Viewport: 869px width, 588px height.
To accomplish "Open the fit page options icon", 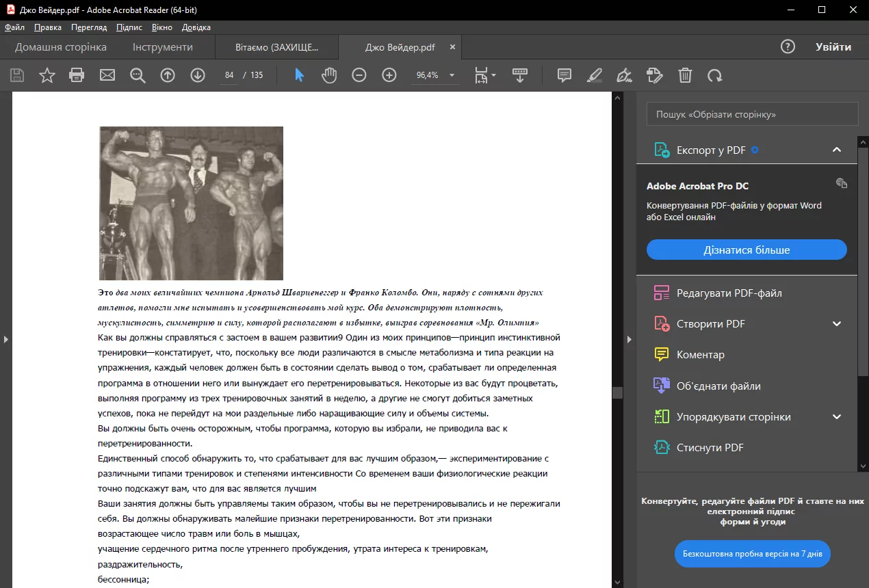I will coord(485,75).
